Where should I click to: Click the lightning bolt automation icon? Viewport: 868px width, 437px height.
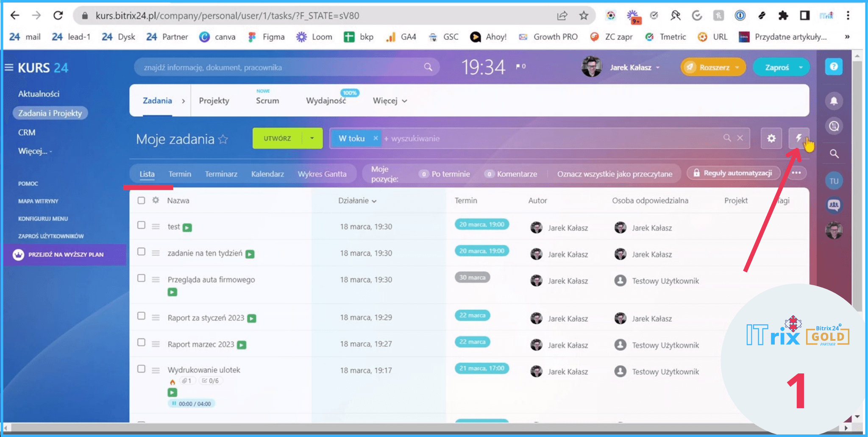[798, 138]
